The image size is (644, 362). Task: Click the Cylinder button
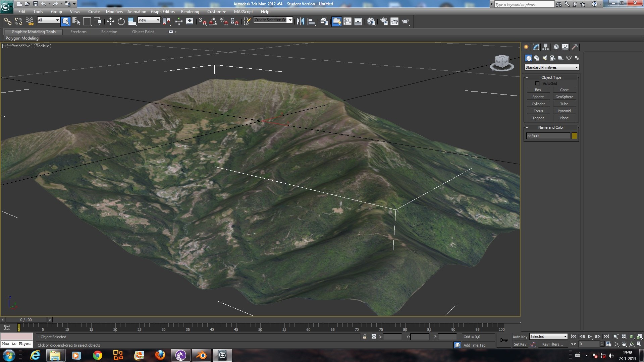click(x=538, y=104)
